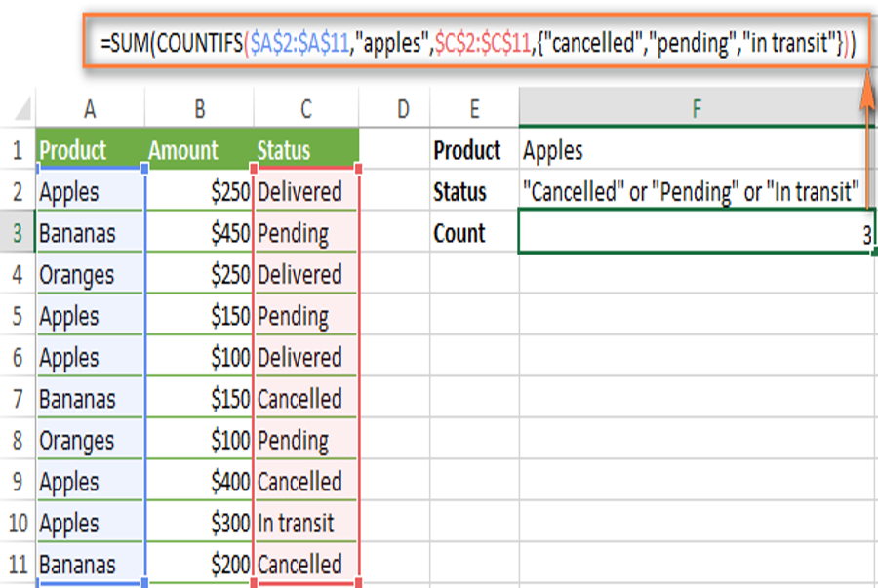Image resolution: width=878 pixels, height=588 pixels.
Task: Click the Oranges cell in row 4
Action: tap(90, 274)
